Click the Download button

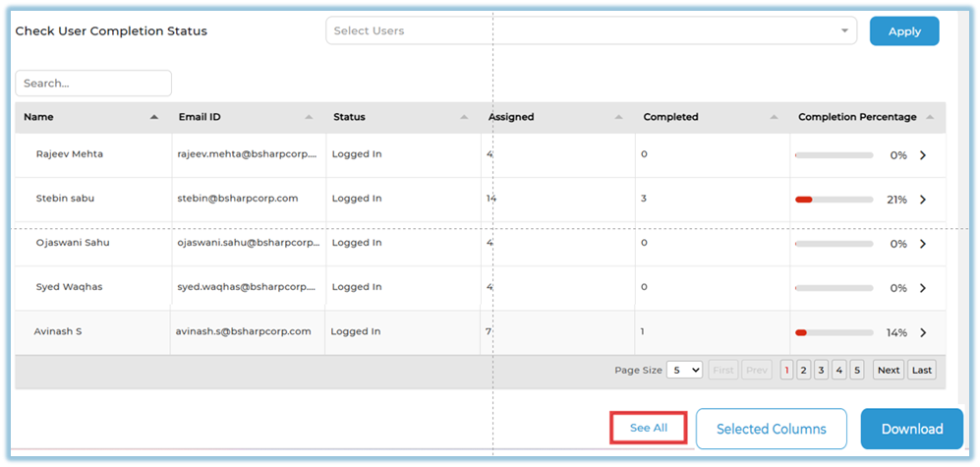pos(911,429)
